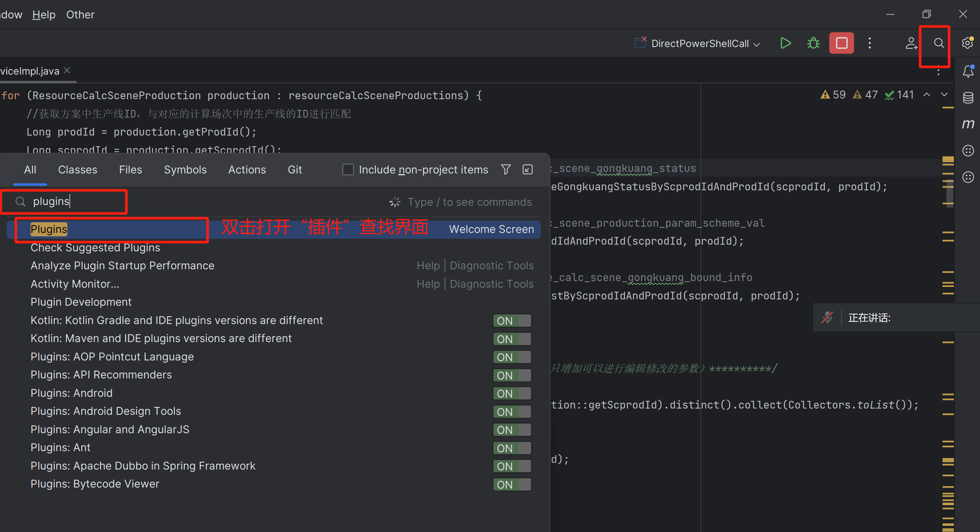Open Code With Me user icon

point(911,43)
